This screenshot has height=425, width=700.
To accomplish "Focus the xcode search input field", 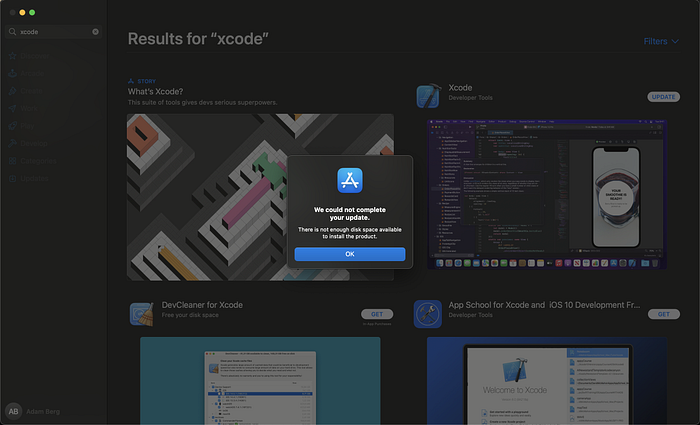I will point(54,32).
